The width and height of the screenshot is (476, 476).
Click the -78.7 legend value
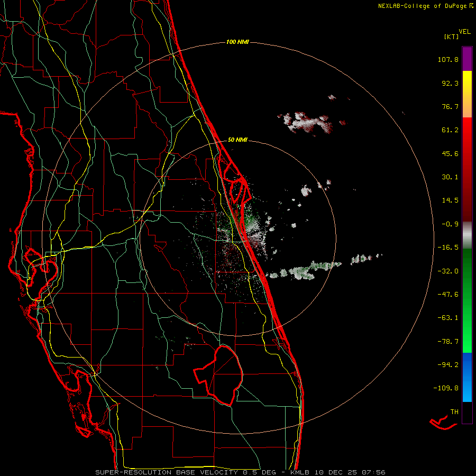click(x=448, y=342)
